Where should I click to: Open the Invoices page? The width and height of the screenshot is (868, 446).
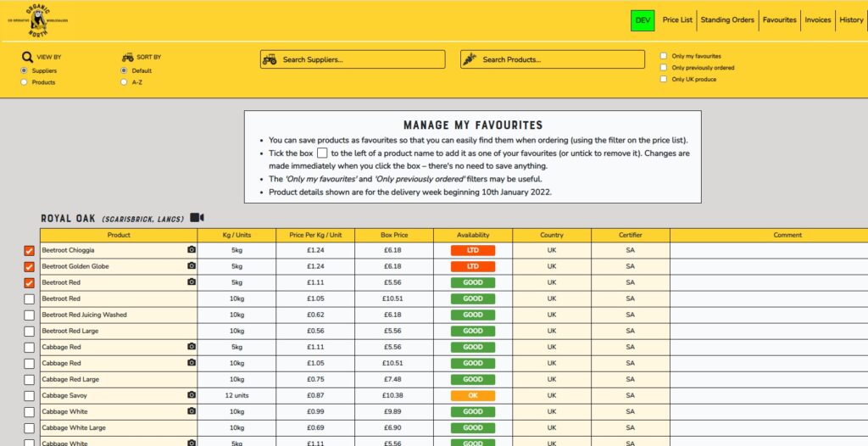click(818, 20)
